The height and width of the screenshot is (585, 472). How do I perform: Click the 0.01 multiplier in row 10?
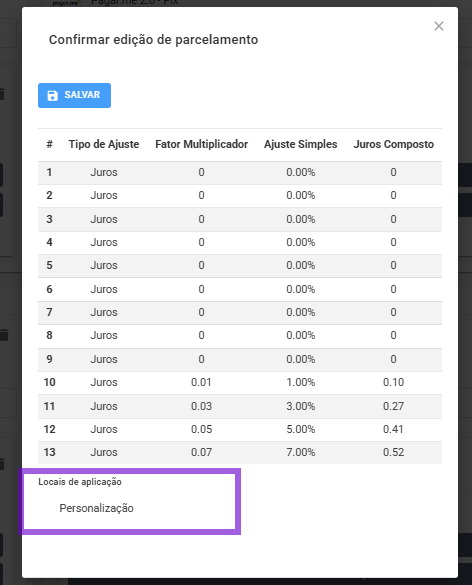click(x=201, y=382)
